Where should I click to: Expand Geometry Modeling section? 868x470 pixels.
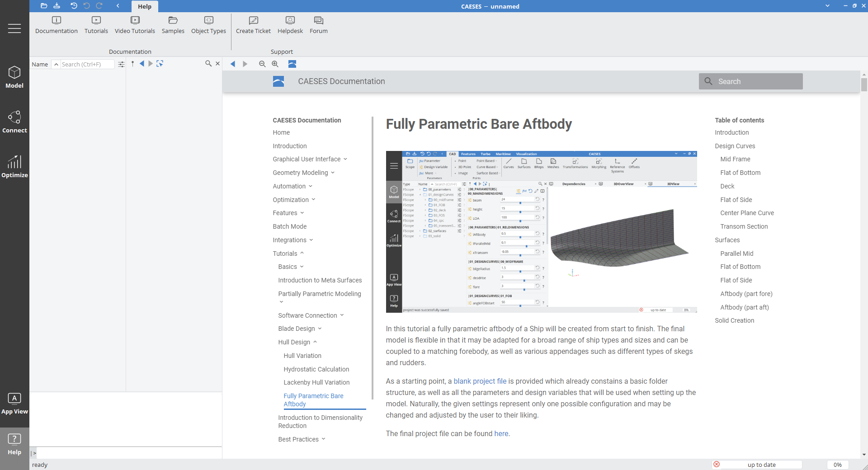333,173
